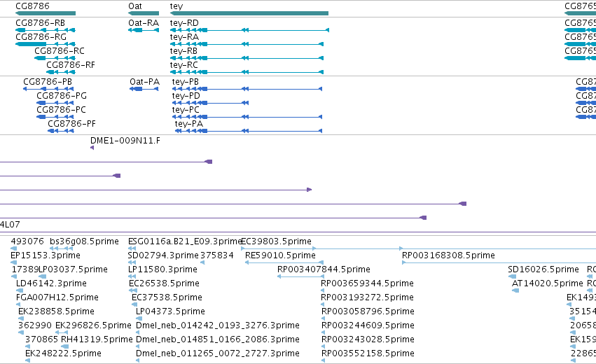Select the CG8786 gene bar
This screenshot has height=364, width=596.
coord(46,13)
